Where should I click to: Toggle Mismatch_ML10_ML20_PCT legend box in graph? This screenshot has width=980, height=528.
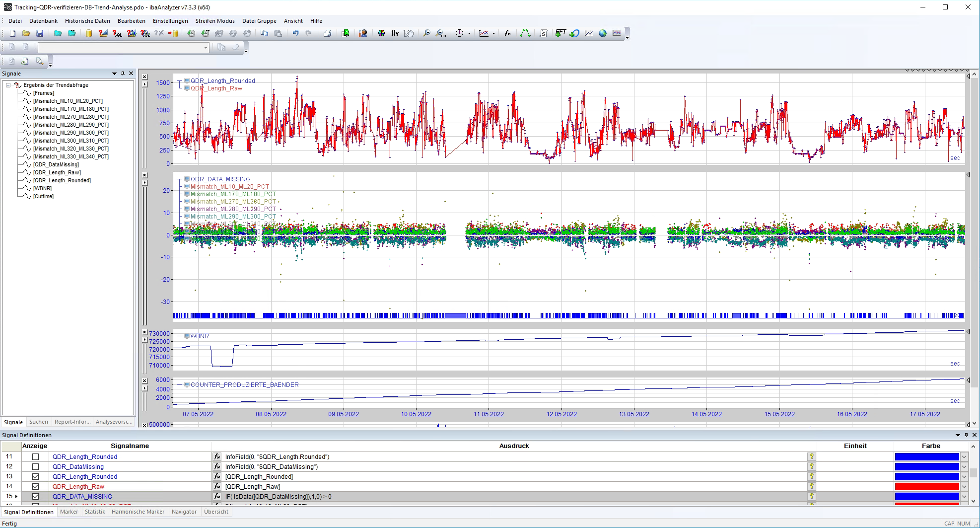(x=187, y=187)
